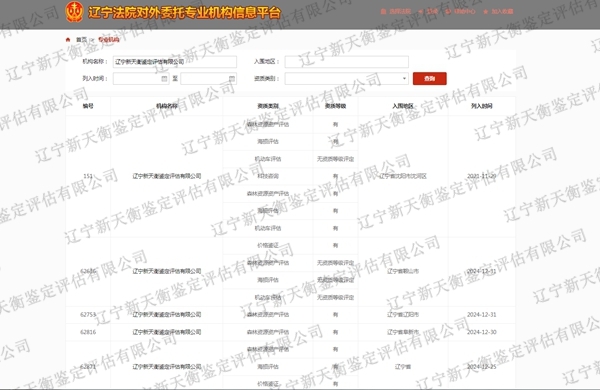600x390 pixels.
Task: Click the 辽宁省阜新市 region cell
Action: point(403,332)
